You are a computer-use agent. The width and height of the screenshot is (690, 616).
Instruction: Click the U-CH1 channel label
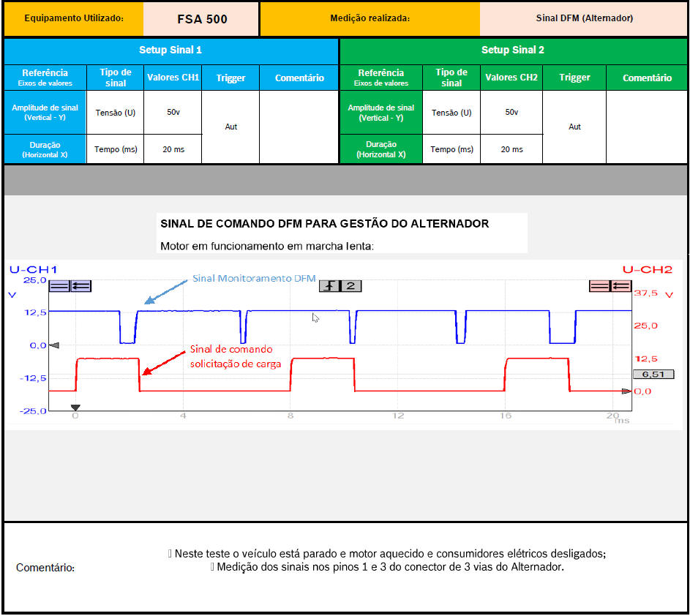34,270
